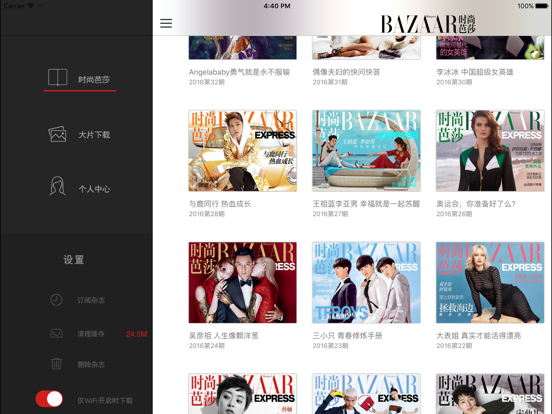Tap the picture icon for 大片下载
This screenshot has width=552, height=414.
point(57,134)
